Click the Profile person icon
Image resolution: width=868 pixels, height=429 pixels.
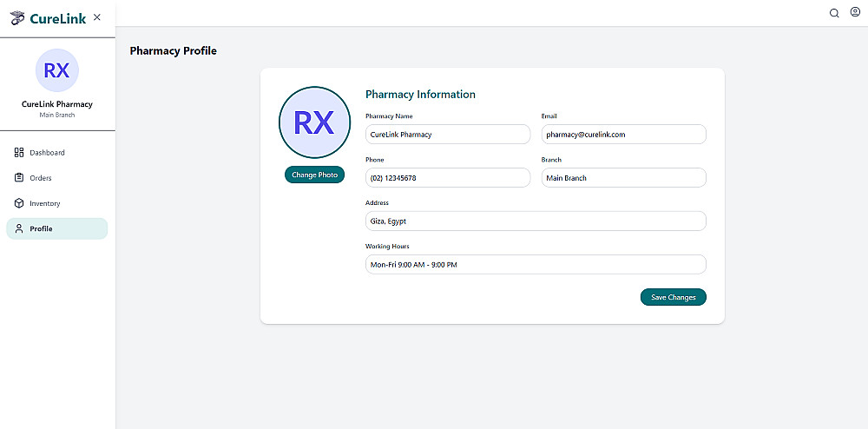click(x=19, y=228)
